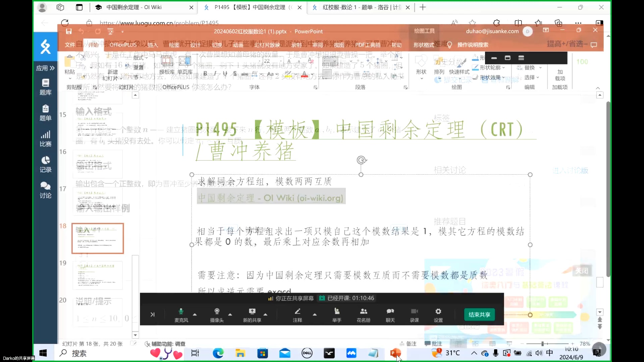Click 举手 raise hand icon

337,315
